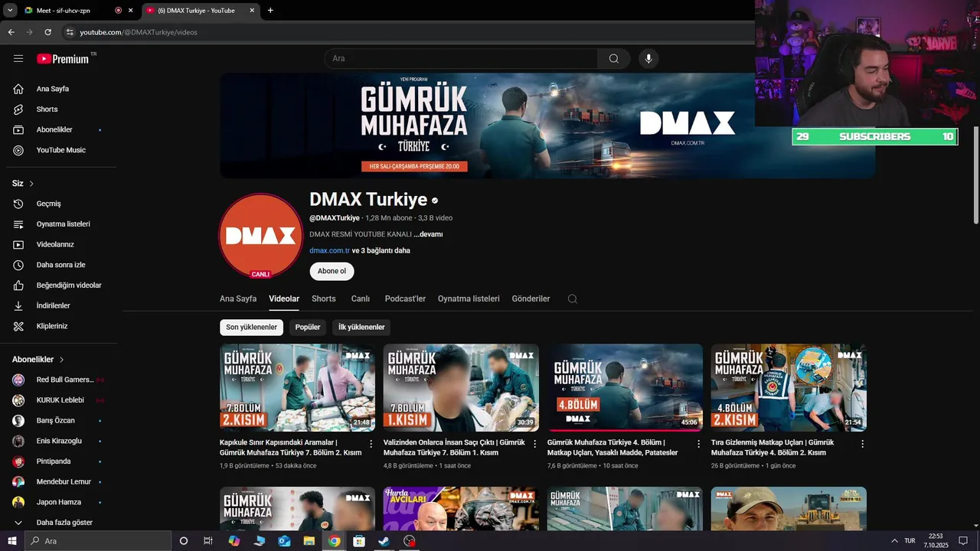Image resolution: width=980 pixels, height=551 pixels.
Task: Go back with the browser back arrow
Action: click(11, 32)
